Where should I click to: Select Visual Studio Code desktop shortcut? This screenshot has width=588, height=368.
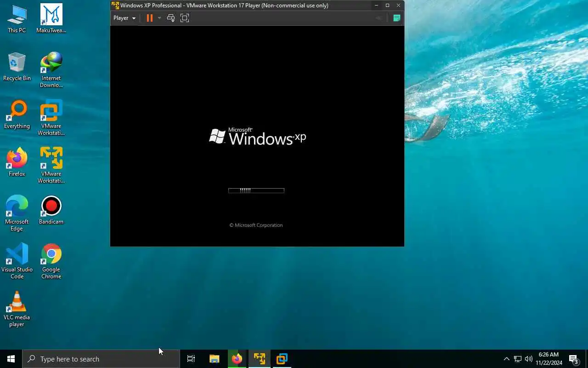17,261
